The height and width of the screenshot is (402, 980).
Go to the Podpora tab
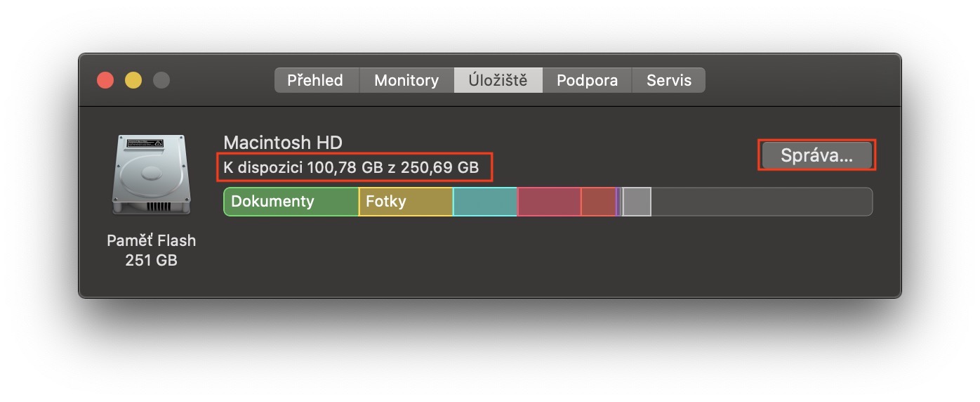click(587, 80)
